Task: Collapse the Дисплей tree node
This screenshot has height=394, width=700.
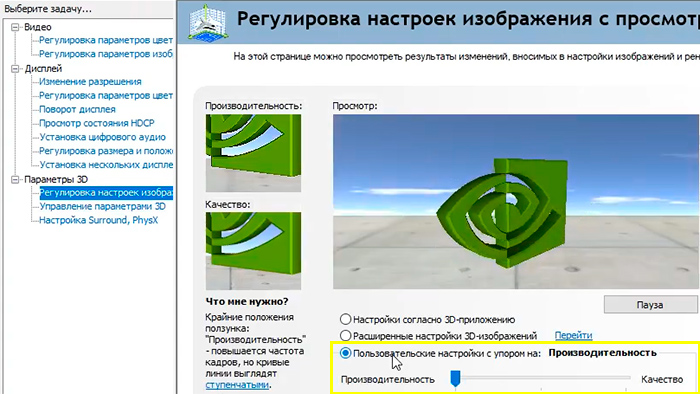Action: (x=15, y=68)
